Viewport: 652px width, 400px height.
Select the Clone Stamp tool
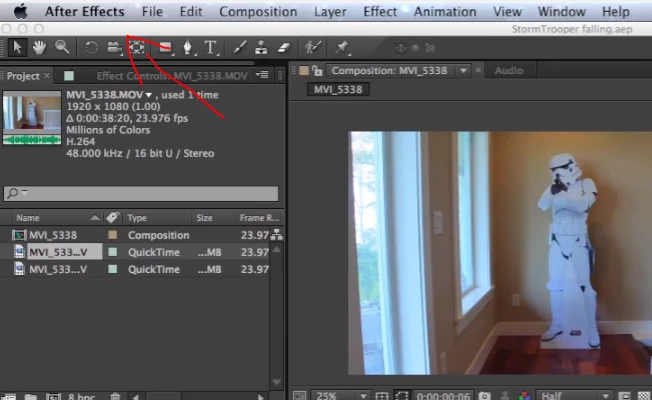click(x=261, y=47)
